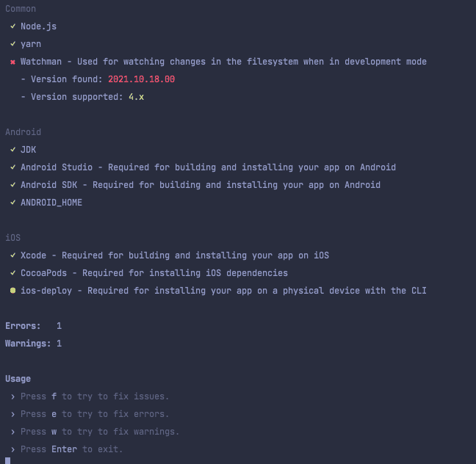Click the red version number 2021.10.18.00
Viewport: 476px width, 464px height.
coord(141,79)
